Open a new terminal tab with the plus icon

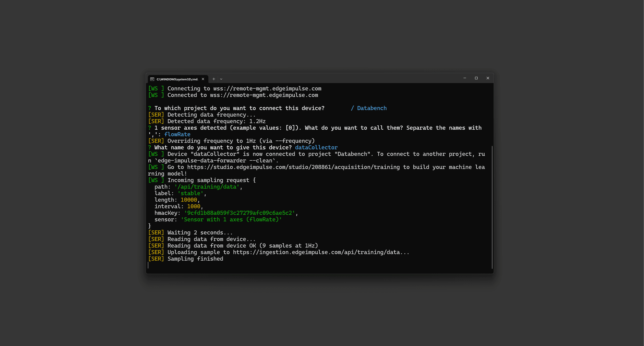coord(214,79)
